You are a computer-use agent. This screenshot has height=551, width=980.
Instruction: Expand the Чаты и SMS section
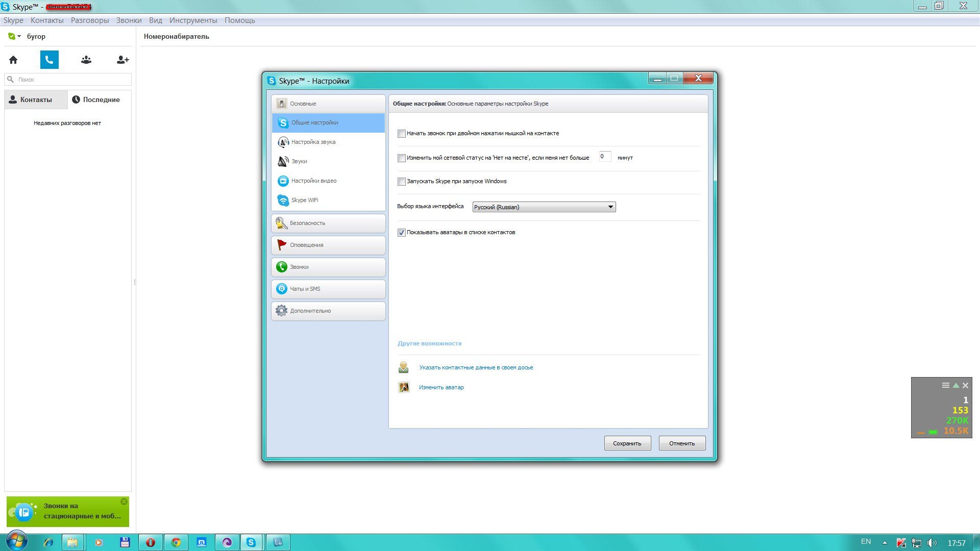pyautogui.click(x=328, y=289)
